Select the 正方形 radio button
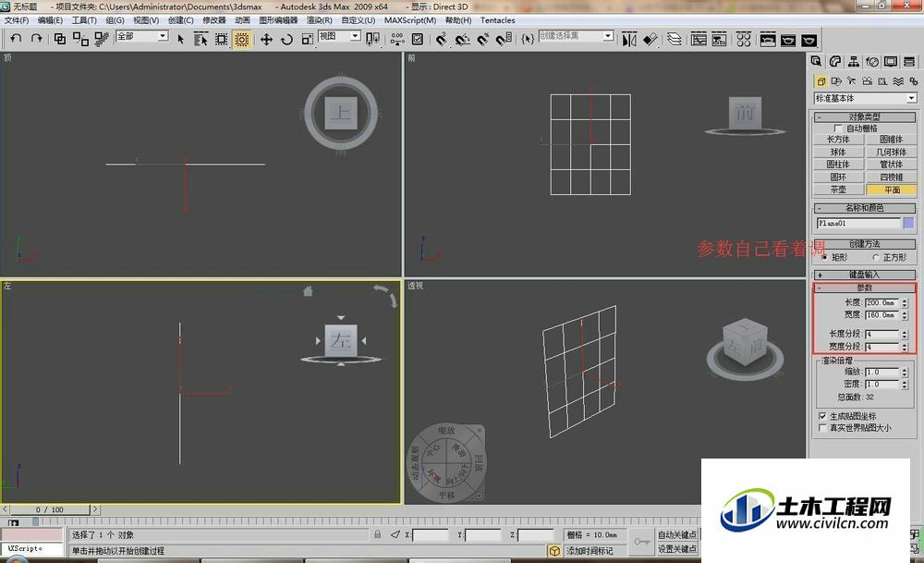Screen dimensions: 924x563 coord(876,257)
